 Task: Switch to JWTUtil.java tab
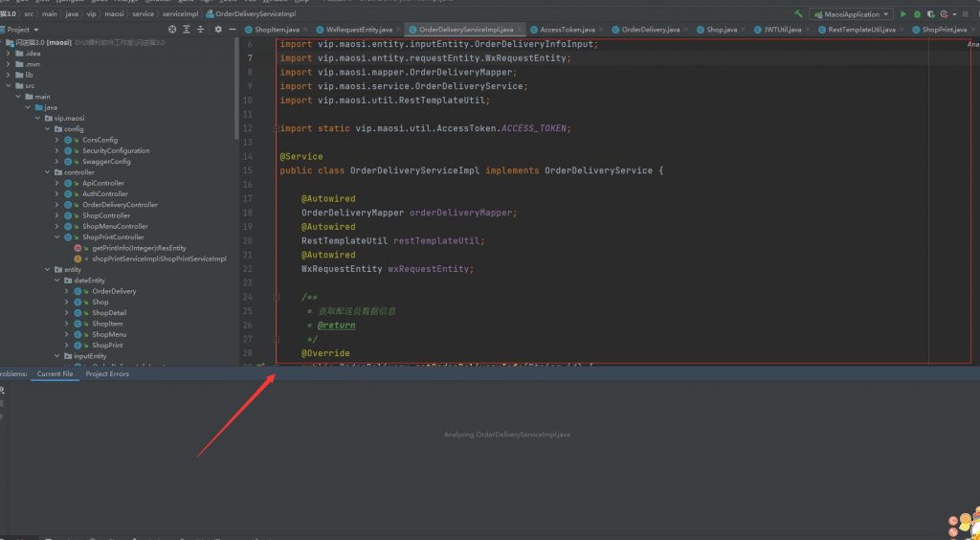pos(782,30)
